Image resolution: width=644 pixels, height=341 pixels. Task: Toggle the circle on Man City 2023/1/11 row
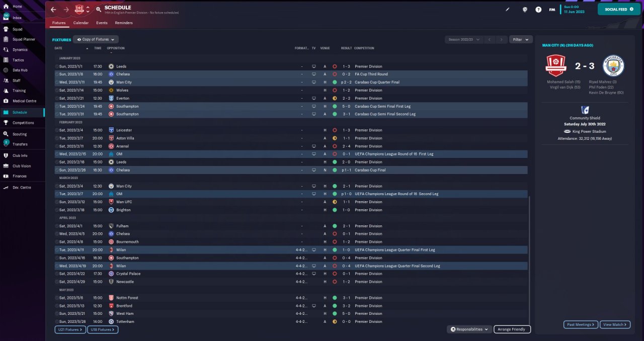[57, 82]
